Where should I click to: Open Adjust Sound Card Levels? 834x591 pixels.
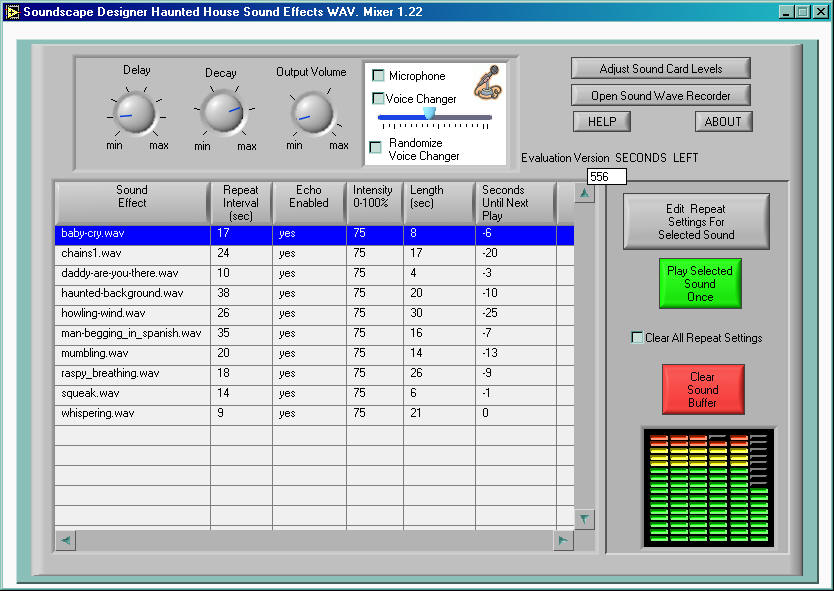660,69
